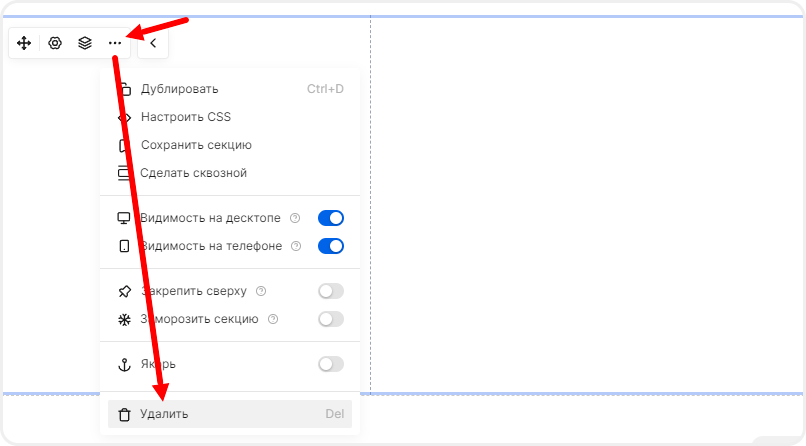Enable Закрепить сверху toggle

click(330, 291)
